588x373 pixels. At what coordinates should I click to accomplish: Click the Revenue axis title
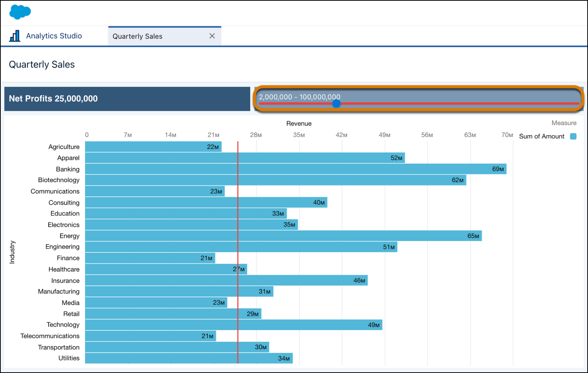tap(299, 124)
